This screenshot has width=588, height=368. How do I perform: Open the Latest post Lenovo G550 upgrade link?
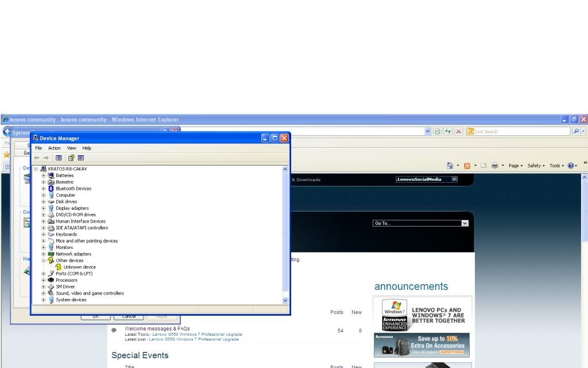coord(194,339)
